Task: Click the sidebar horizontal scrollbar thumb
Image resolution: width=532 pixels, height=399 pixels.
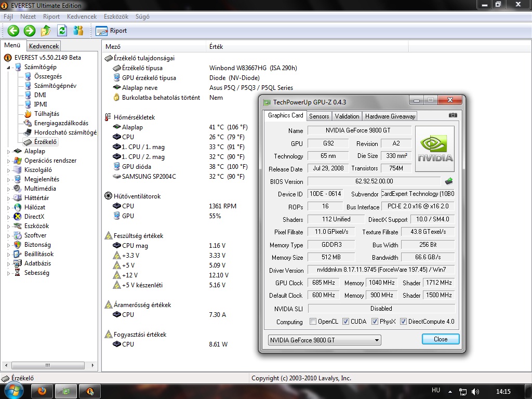Action: click(x=48, y=365)
